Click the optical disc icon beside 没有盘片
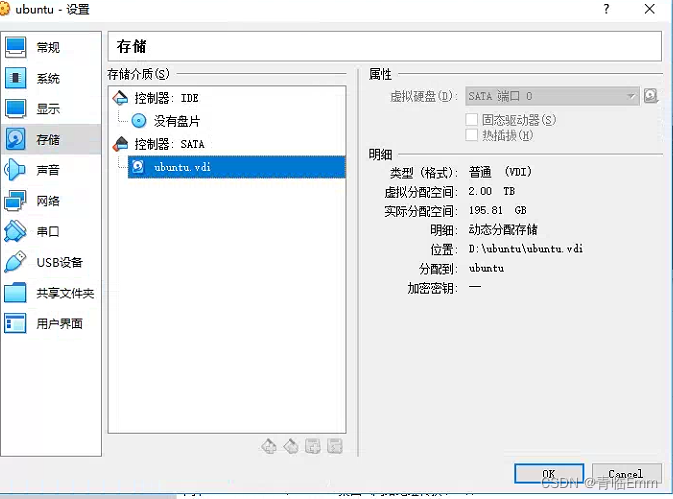The height and width of the screenshot is (499, 673). 139,121
